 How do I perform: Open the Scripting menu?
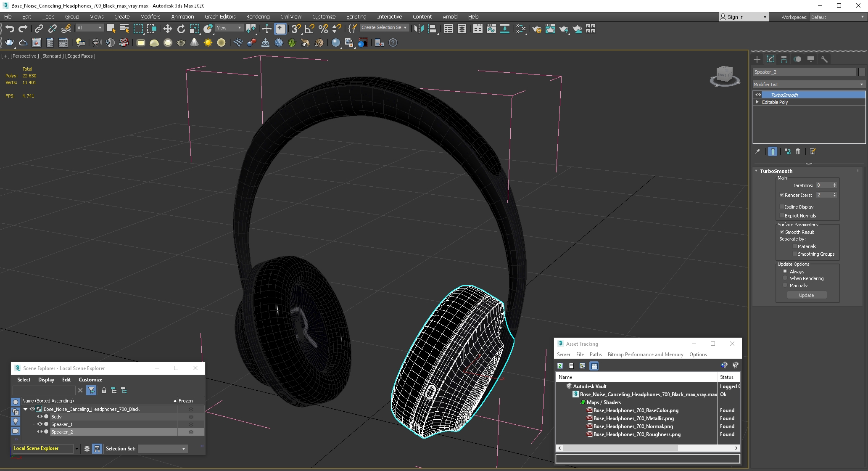(356, 17)
